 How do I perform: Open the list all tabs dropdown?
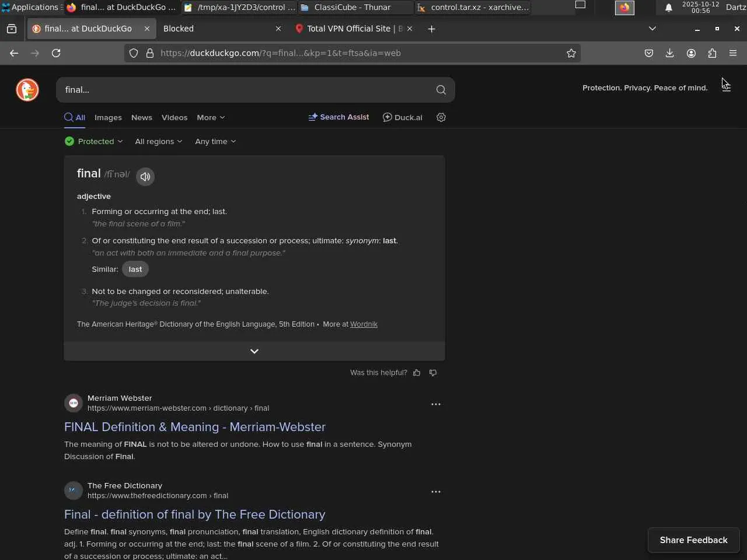pyautogui.click(x=652, y=29)
